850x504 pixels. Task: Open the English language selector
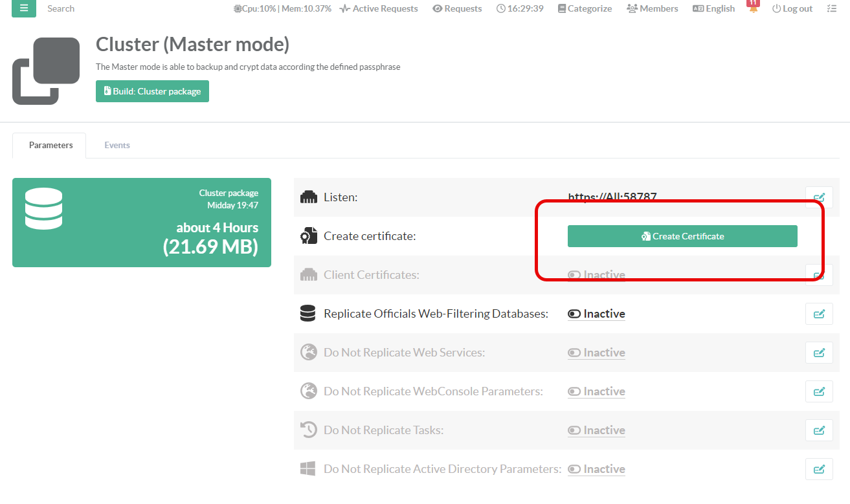713,8
